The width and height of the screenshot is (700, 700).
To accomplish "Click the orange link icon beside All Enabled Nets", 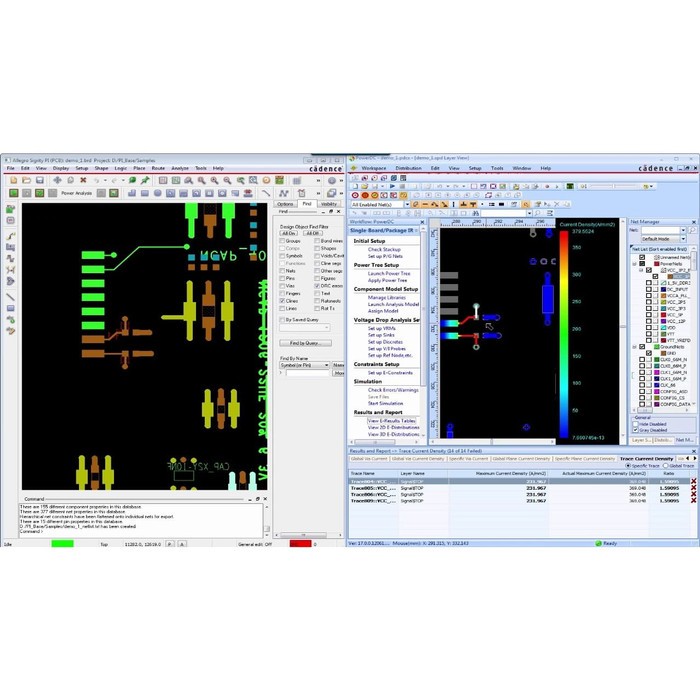I will coord(416,204).
